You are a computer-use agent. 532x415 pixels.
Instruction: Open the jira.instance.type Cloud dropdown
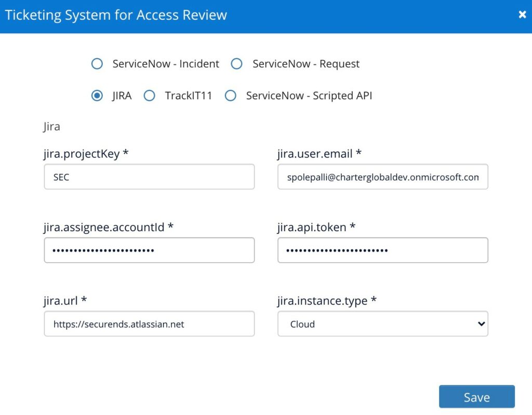tap(383, 324)
